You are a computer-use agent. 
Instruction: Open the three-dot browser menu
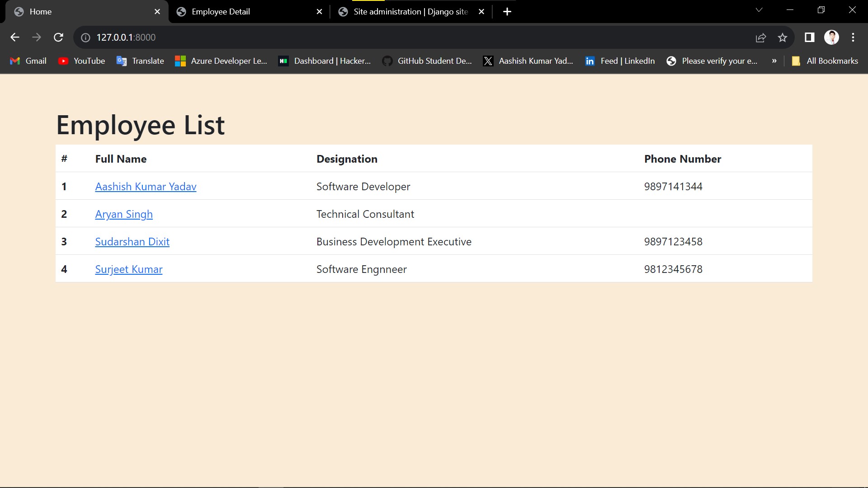pyautogui.click(x=853, y=38)
